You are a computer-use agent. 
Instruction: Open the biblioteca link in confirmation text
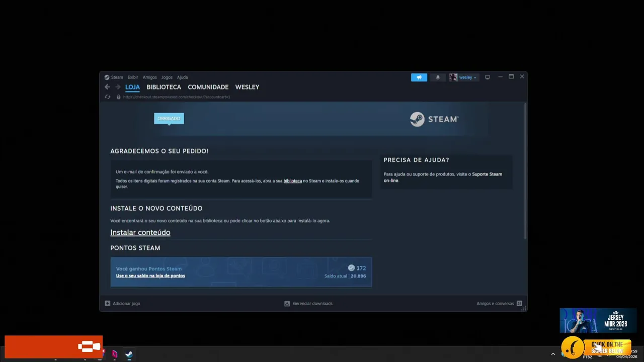292,181
